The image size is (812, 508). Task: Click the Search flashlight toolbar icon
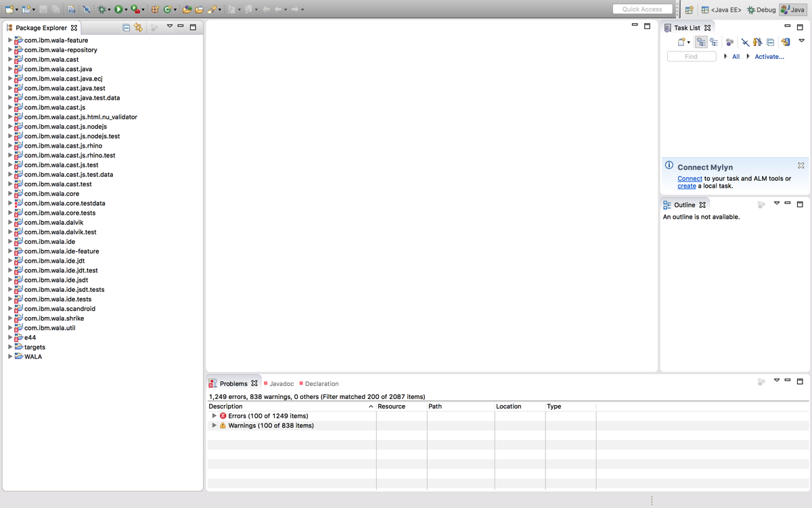click(212, 9)
